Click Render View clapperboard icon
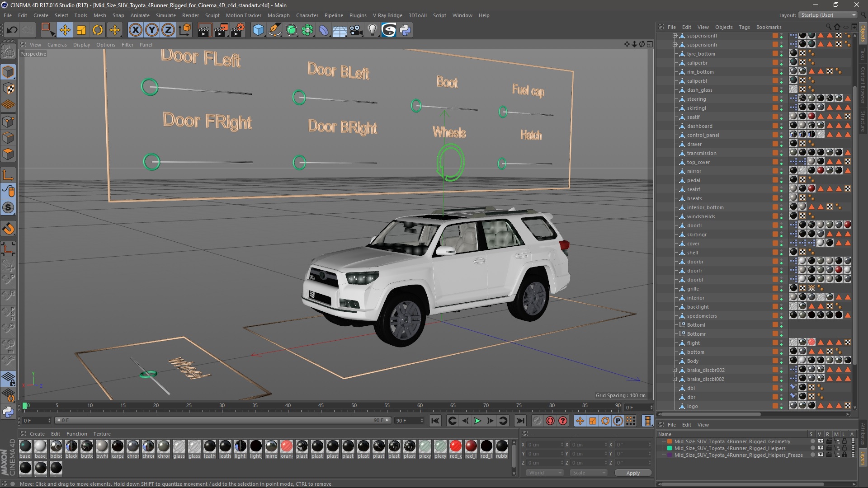 point(204,30)
